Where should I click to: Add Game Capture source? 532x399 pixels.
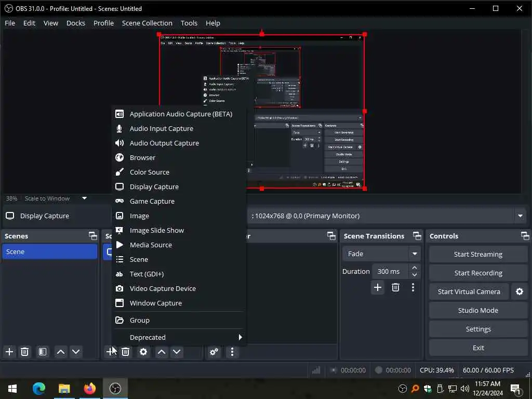[x=179, y=202]
